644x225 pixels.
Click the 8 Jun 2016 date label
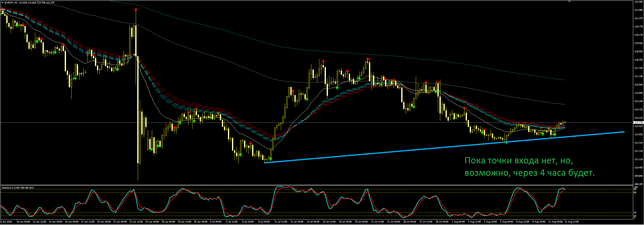coord(6,222)
